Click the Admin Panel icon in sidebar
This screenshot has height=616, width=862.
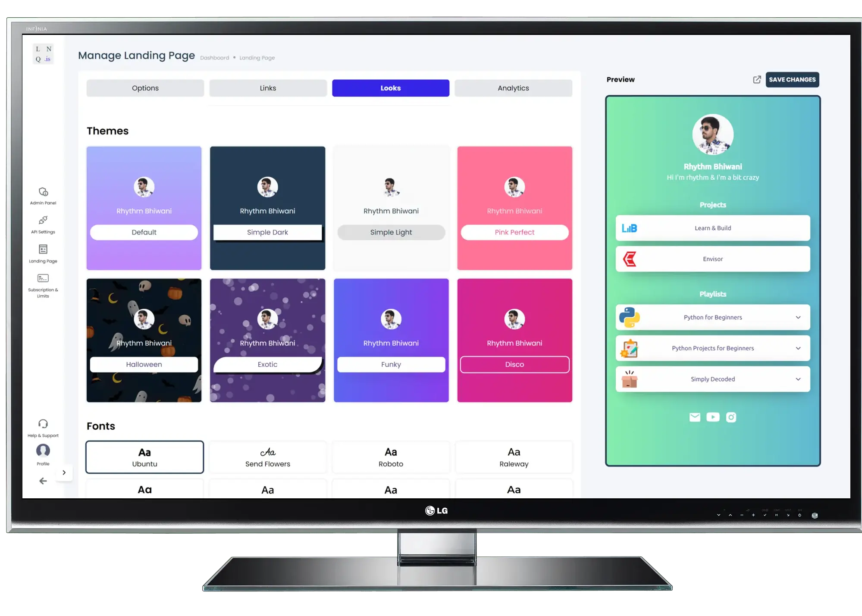pos(42,193)
